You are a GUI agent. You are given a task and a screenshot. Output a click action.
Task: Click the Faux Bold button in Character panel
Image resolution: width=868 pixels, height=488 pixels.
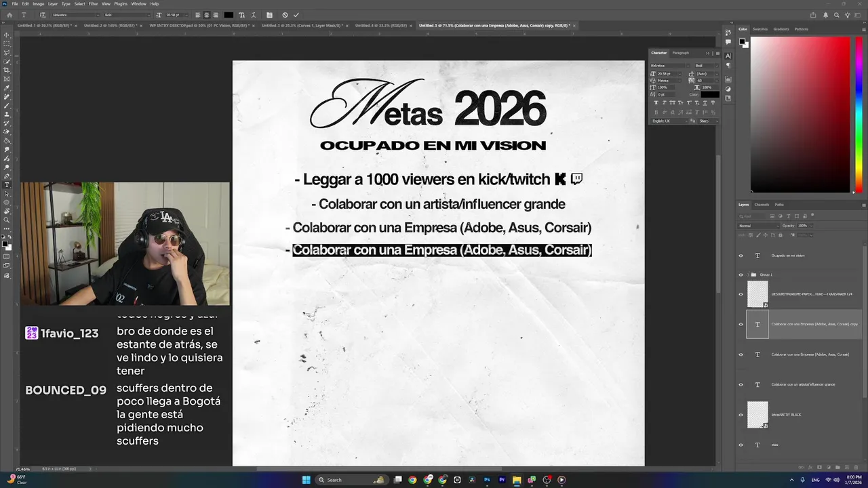(x=656, y=102)
